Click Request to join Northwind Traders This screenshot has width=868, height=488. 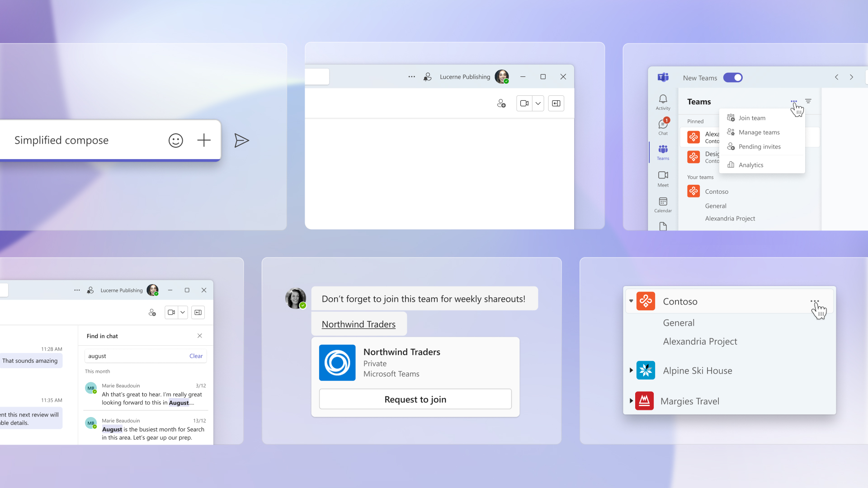pos(415,399)
